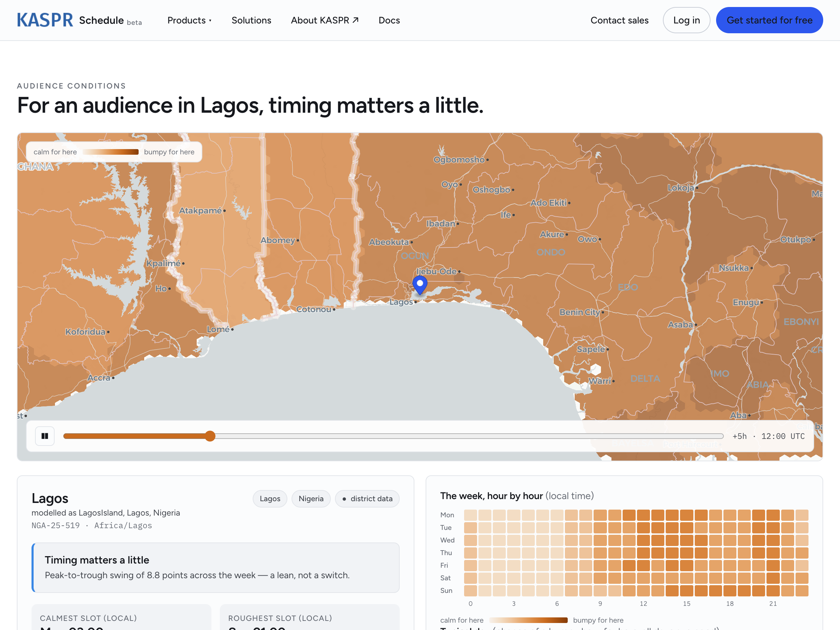The height and width of the screenshot is (630, 840).
Task: Click Contact sales link
Action: [x=619, y=20]
